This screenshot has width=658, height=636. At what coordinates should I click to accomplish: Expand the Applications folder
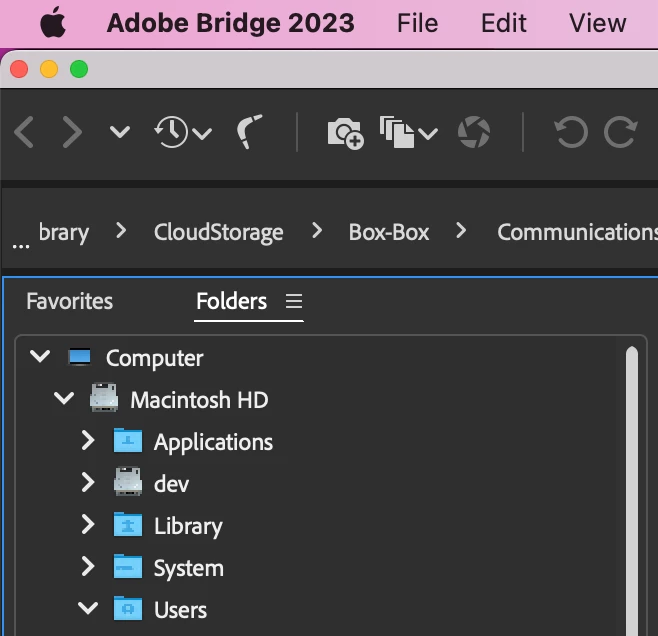[88, 441]
